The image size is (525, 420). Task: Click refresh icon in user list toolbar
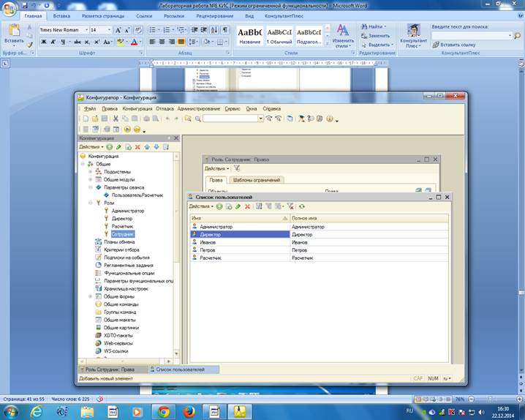click(302, 206)
